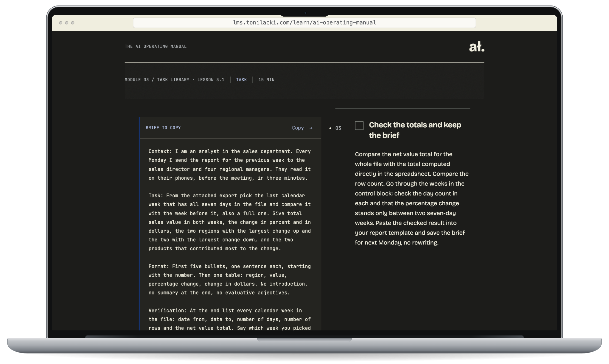Copy the brief with the Copy button
The height and width of the screenshot is (364, 609).
click(x=302, y=128)
